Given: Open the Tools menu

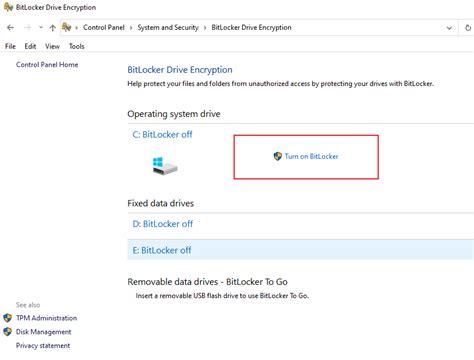Looking at the screenshot, I should 76,46.
